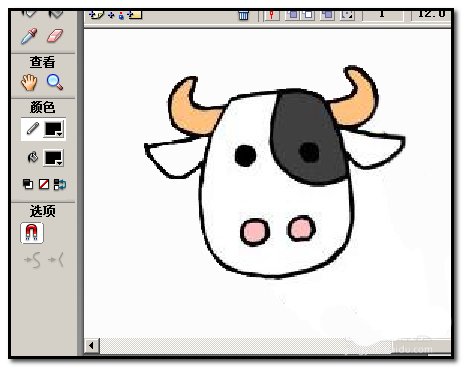Open the fill color swatch dropdown
Viewport: 462px width, 367px height.
click(53, 158)
